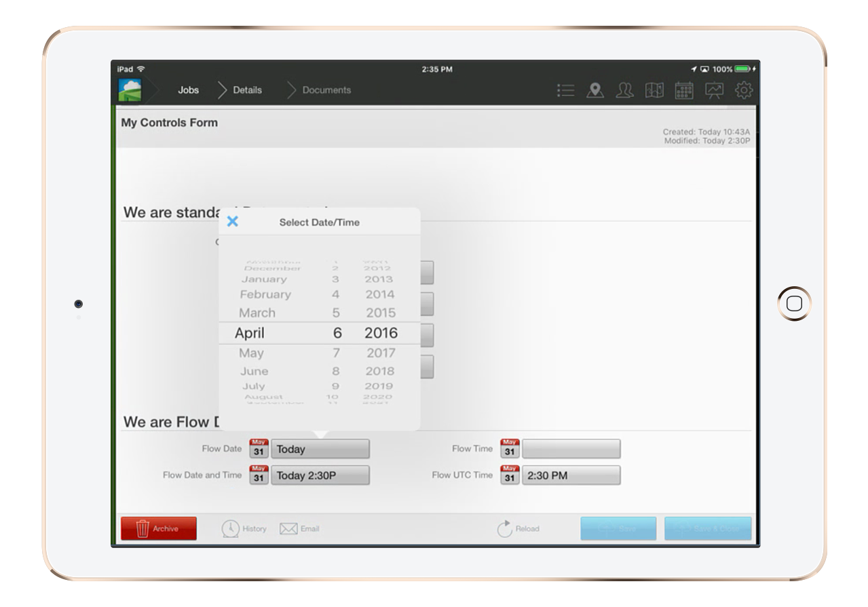The height and width of the screenshot is (607, 868).
Task: Open the settings gear icon
Action: coord(744,90)
